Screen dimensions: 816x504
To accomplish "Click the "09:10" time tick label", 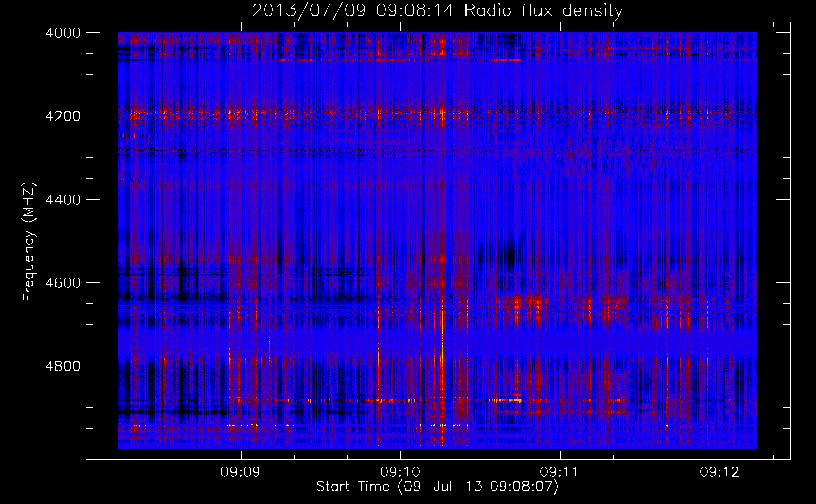I will coord(400,472).
